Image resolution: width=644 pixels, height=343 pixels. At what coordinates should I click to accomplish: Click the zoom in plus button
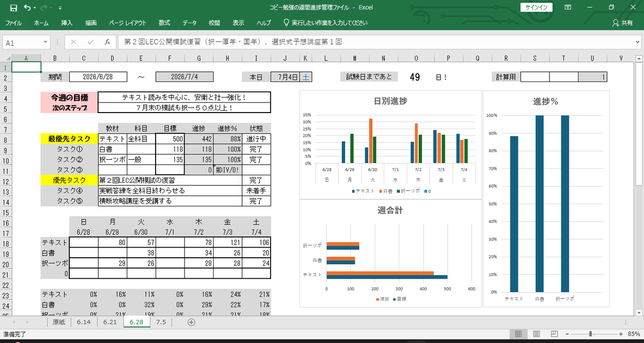click(x=620, y=334)
